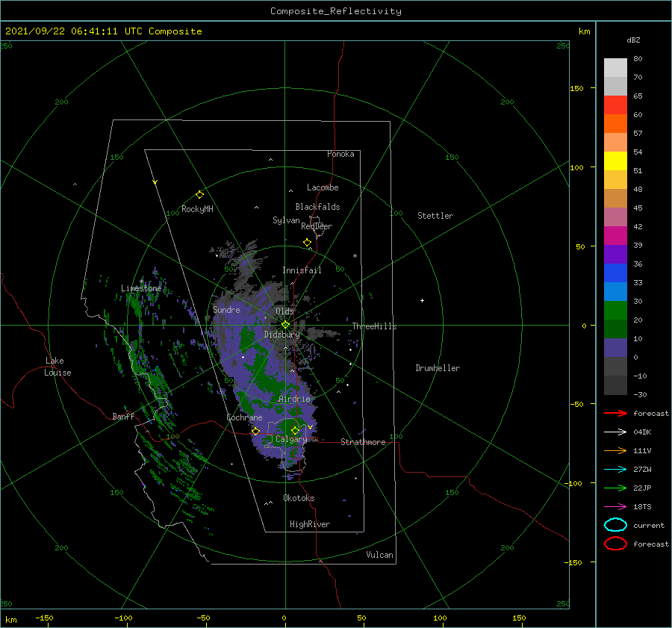Click the -150 tick on bottom km axis

click(x=44, y=618)
